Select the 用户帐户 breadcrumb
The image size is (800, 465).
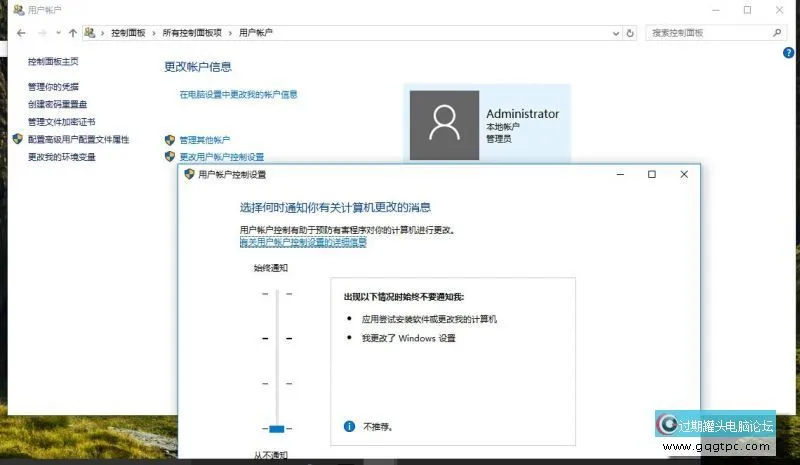click(256, 33)
